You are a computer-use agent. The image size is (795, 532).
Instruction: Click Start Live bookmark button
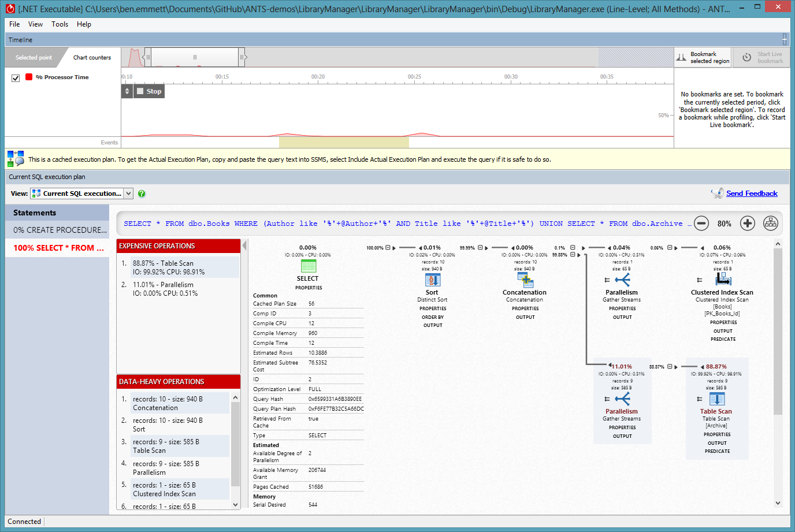click(762, 57)
